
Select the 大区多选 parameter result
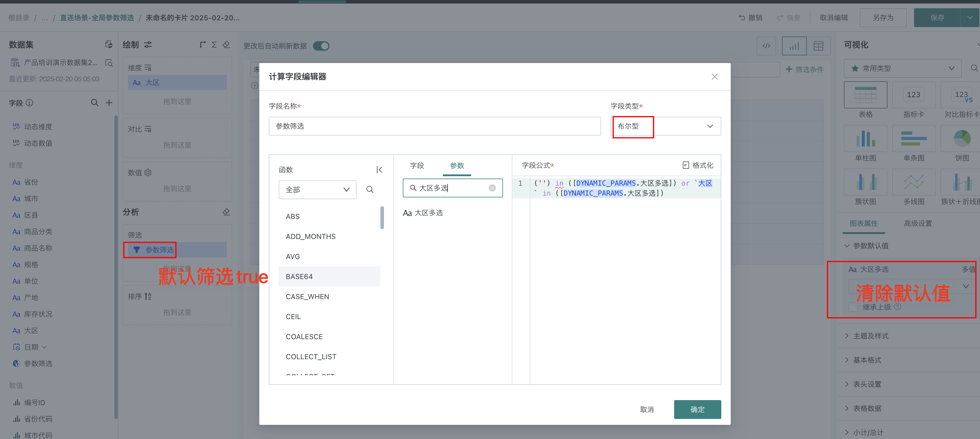(x=423, y=213)
